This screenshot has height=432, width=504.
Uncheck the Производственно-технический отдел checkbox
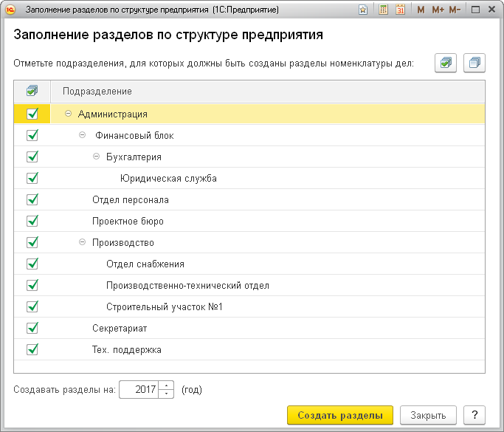[32, 285]
